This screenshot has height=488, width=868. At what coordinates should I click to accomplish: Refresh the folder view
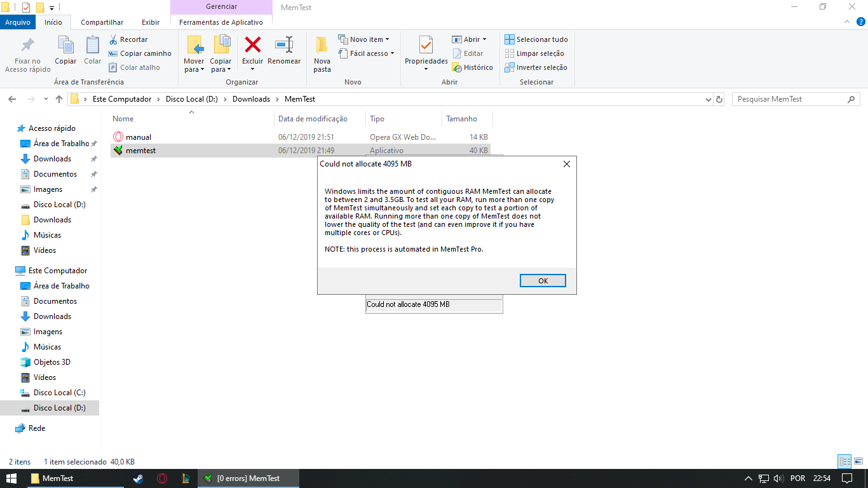719,99
